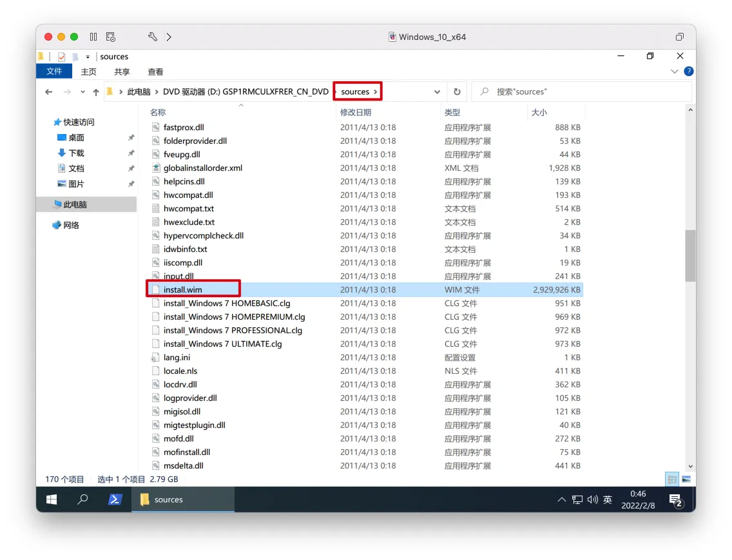Select the install.wim file
The width and height of the screenshot is (732, 560).
(182, 290)
